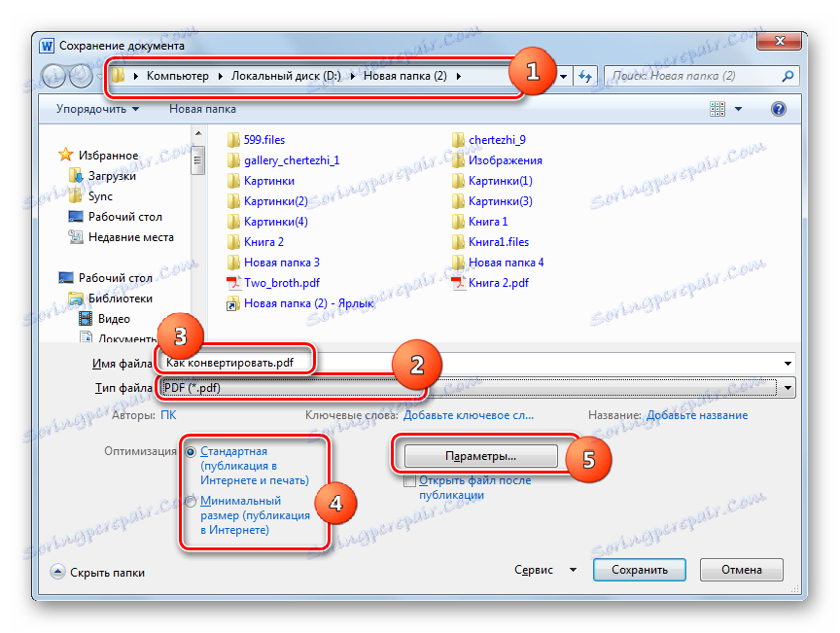Viewport: 840px width, 633px height.
Task: Click the Книга 1 folder name
Action: click(488, 222)
